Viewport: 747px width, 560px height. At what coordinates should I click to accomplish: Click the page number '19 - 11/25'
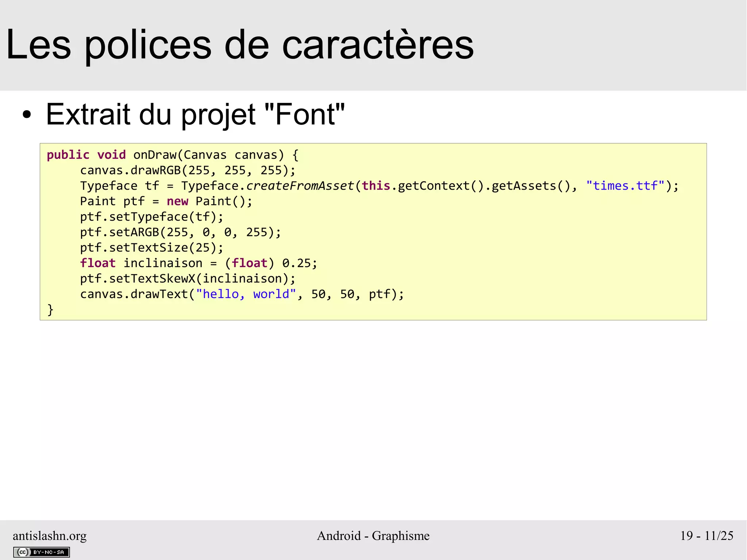[707, 536]
